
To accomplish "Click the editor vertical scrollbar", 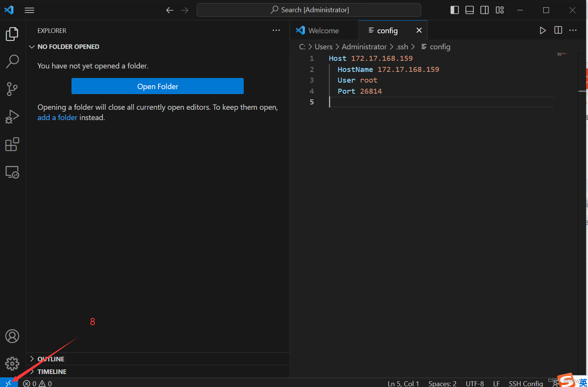I will click(582, 214).
